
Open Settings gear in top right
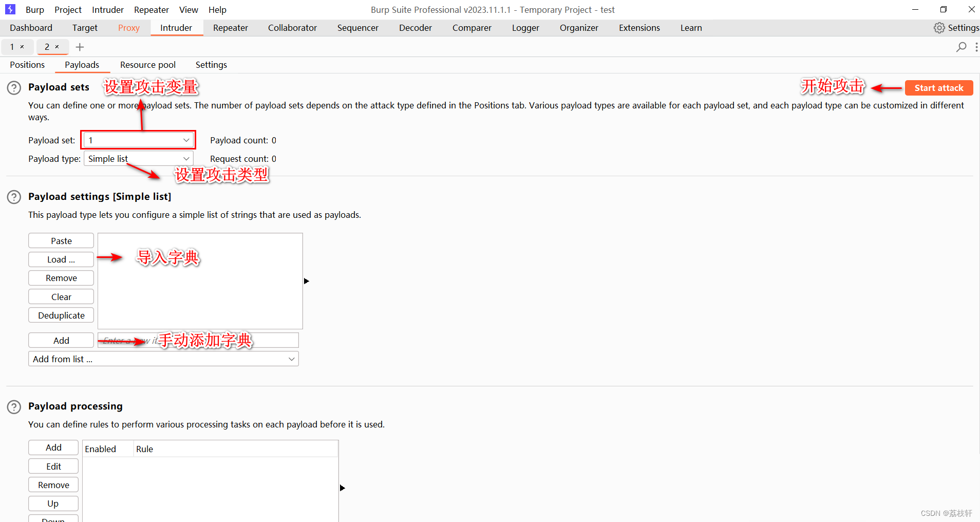tap(956, 28)
